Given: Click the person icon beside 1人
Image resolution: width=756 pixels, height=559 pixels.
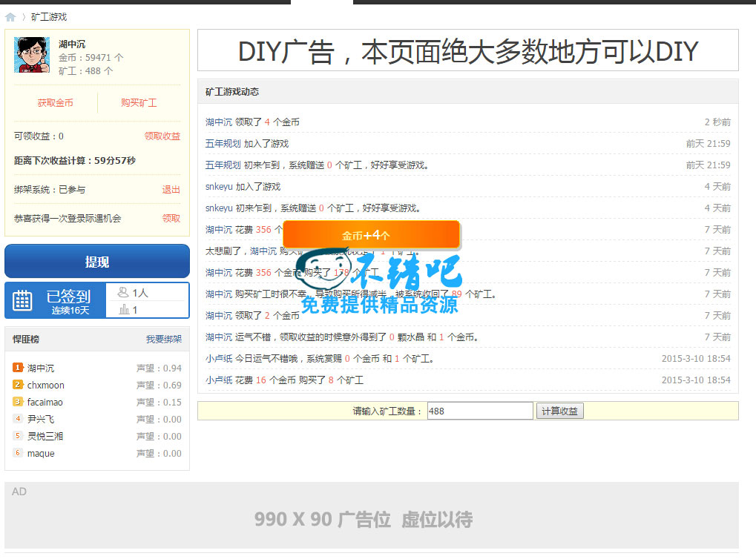Looking at the screenshot, I should click(x=123, y=293).
